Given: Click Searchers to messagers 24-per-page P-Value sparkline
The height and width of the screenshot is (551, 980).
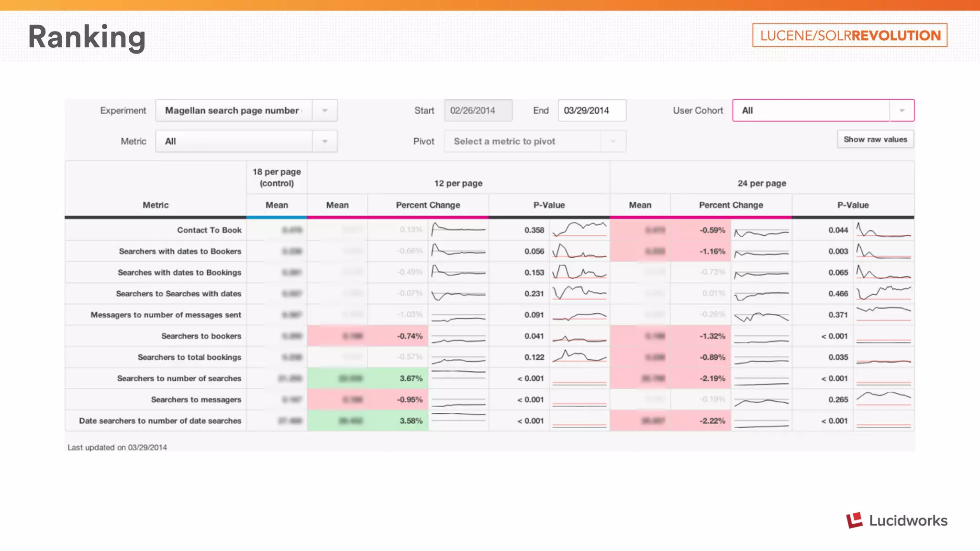Looking at the screenshot, I should pos(883,399).
